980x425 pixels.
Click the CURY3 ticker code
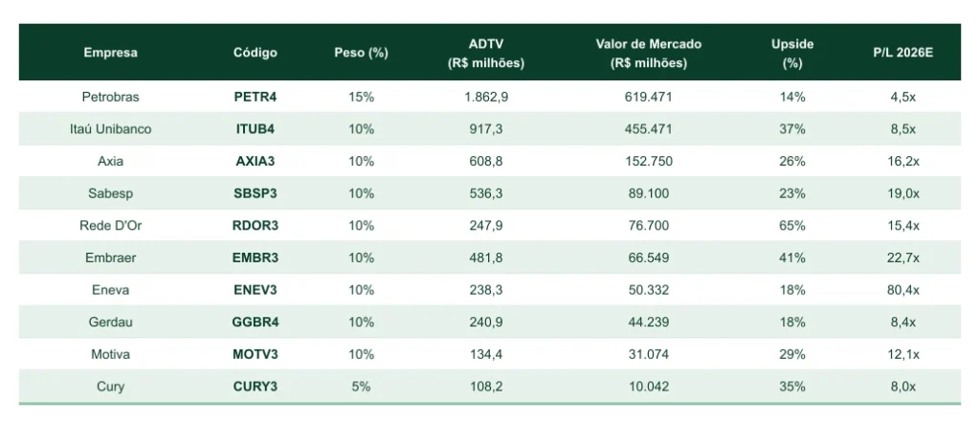255,387
